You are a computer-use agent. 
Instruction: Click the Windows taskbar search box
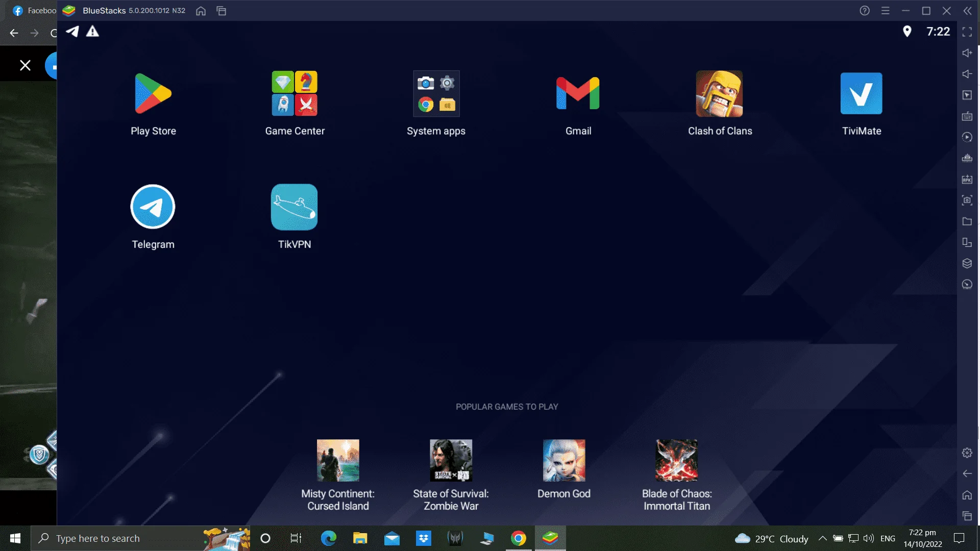click(x=140, y=538)
